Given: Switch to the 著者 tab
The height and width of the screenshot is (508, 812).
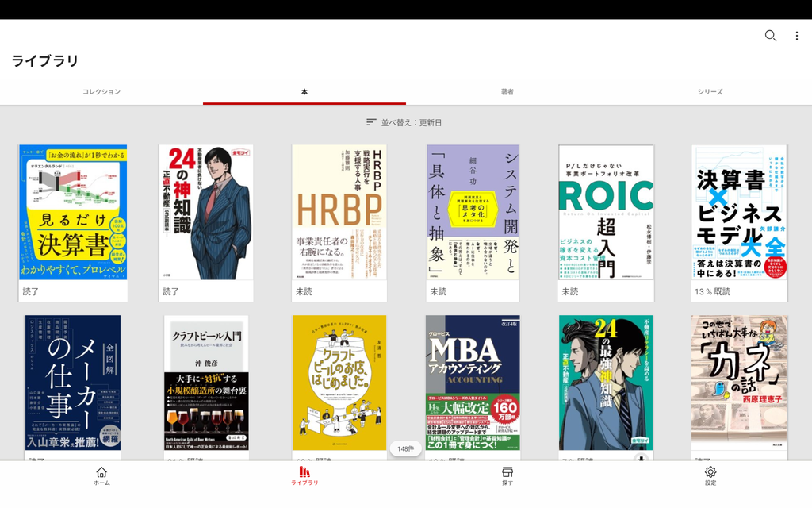Looking at the screenshot, I should click(507, 92).
